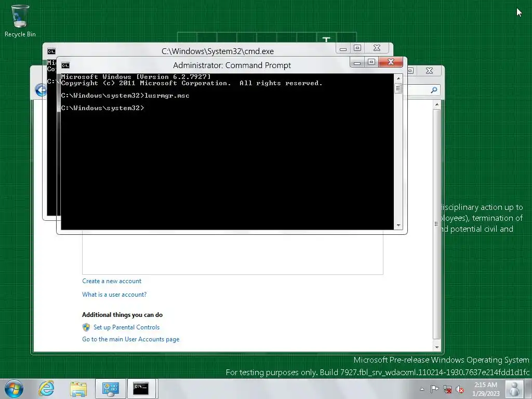Open cmd.exe window system menu icon
532x399 pixels.
click(x=51, y=51)
